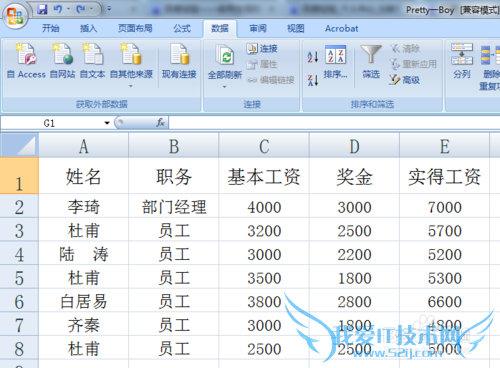Click the 姓名 header cell
This screenshot has width=500, height=368.
coord(83,176)
